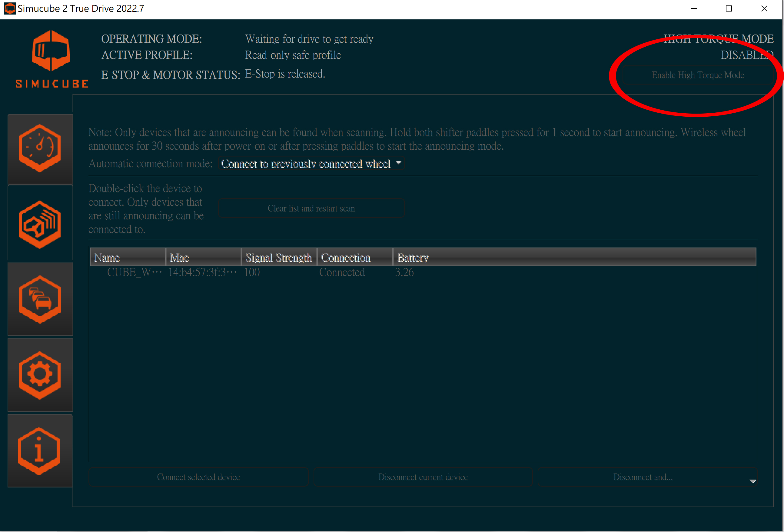784x532 pixels.
Task: Click the Connected status cell
Action: point(342,272)
